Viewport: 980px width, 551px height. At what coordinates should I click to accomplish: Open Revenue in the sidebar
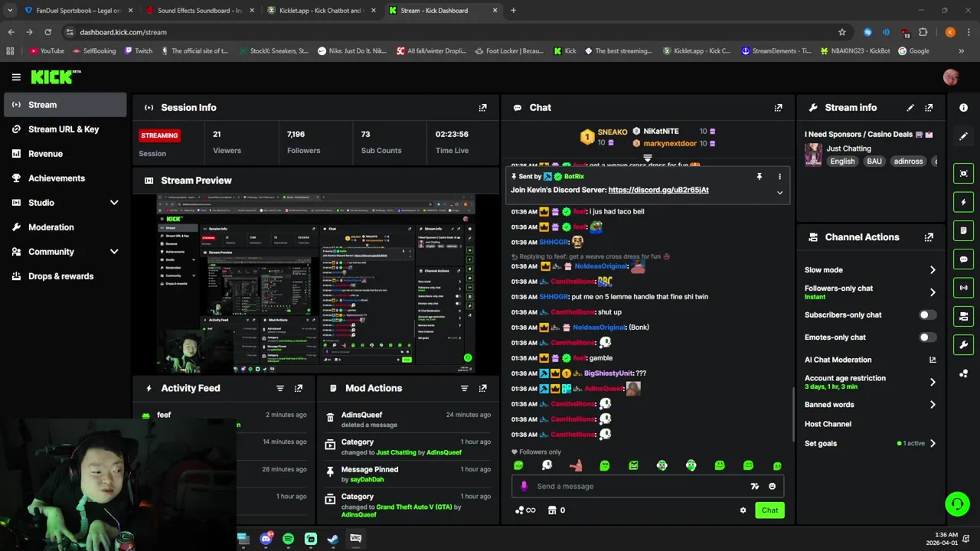pyautogui.click(x=65, y=154)
